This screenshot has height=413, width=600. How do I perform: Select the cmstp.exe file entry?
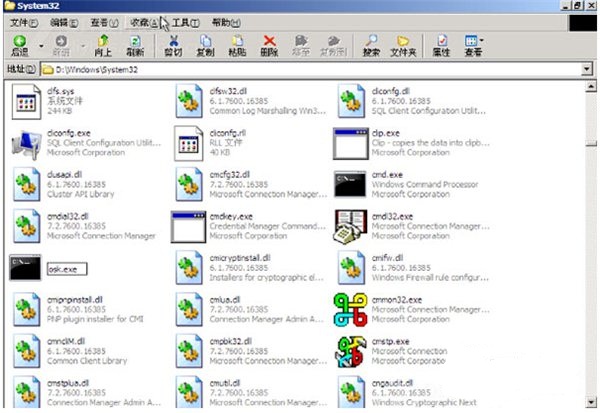tap(391, 351)
